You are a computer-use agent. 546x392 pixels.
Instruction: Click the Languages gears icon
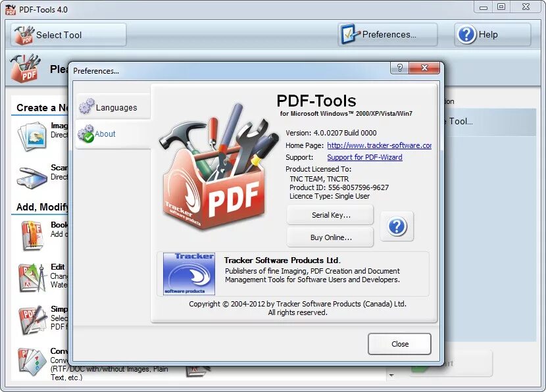point(86,106)
